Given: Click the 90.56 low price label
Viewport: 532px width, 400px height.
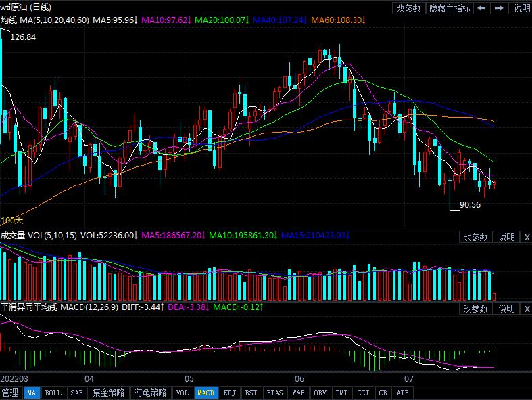Looking at the screenshot, I should point(470,205).
